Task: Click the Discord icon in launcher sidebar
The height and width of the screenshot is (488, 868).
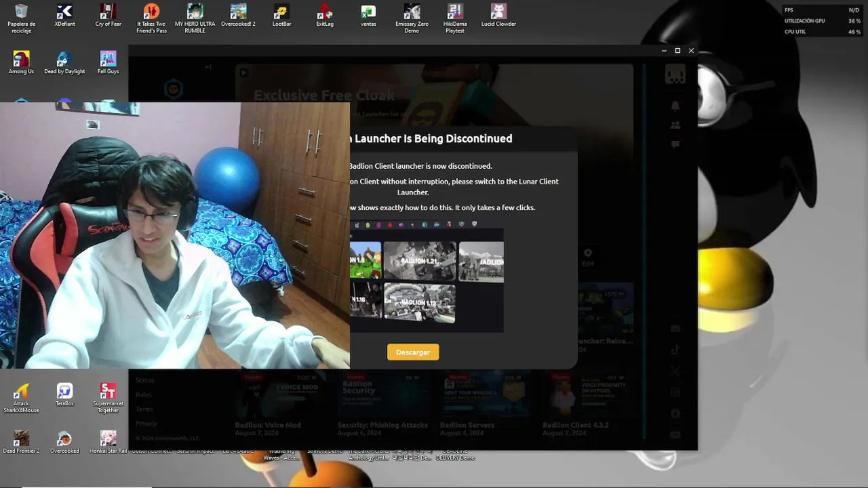Action: 675,329
